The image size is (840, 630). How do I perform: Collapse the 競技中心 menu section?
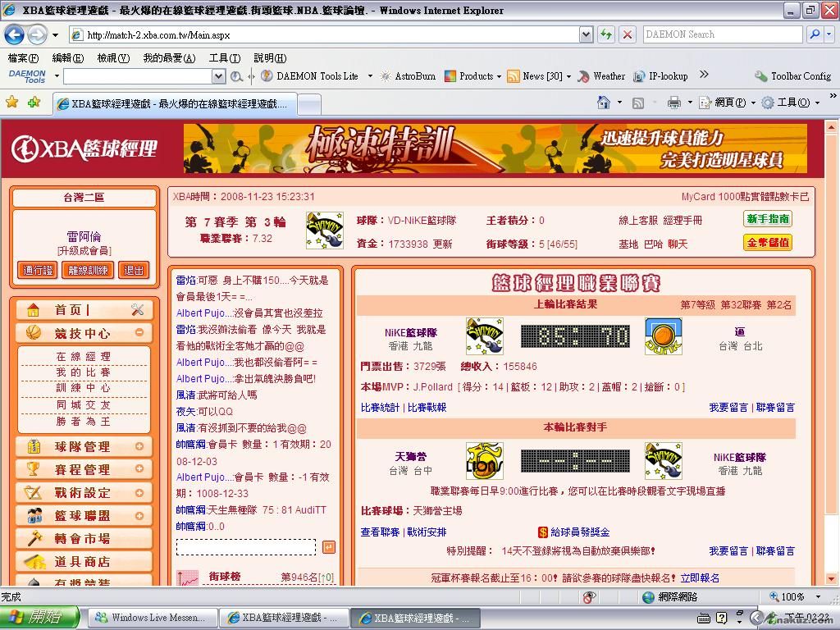[139, 333]
